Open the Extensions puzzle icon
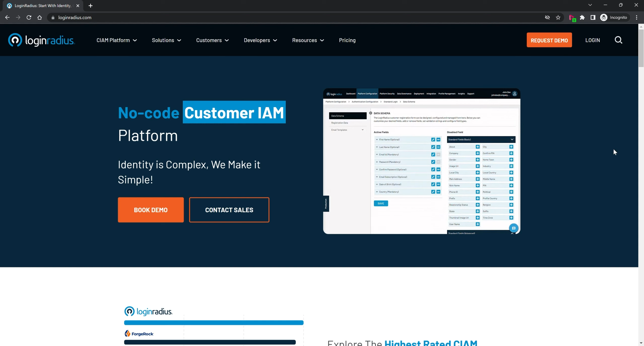Viewport: 644px width, 346px height. 582,17
